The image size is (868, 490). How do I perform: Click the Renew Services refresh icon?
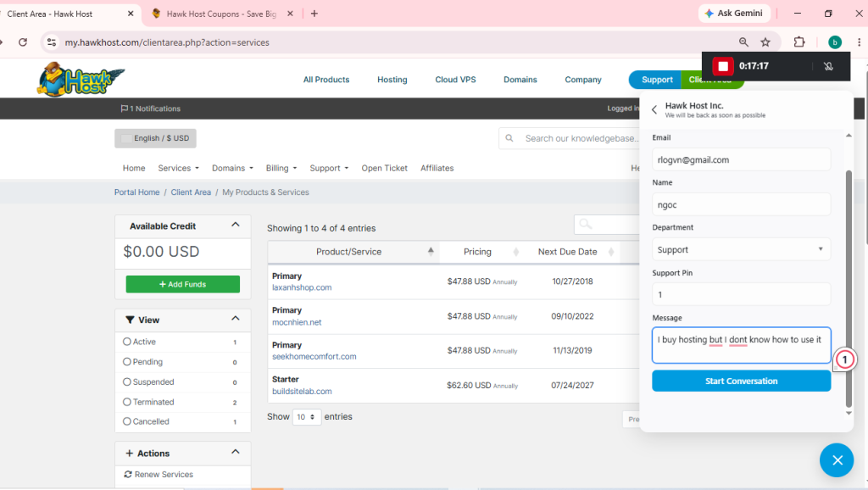pos(128,475)
